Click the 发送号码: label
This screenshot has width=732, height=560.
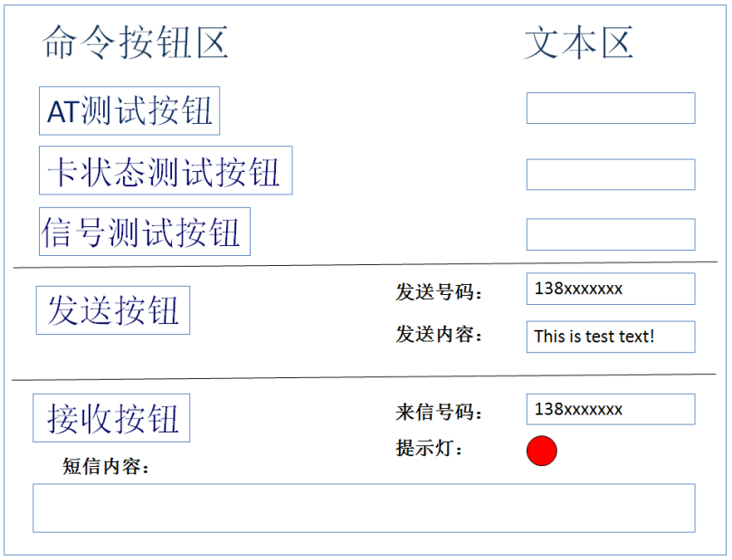tap(439, 292)
